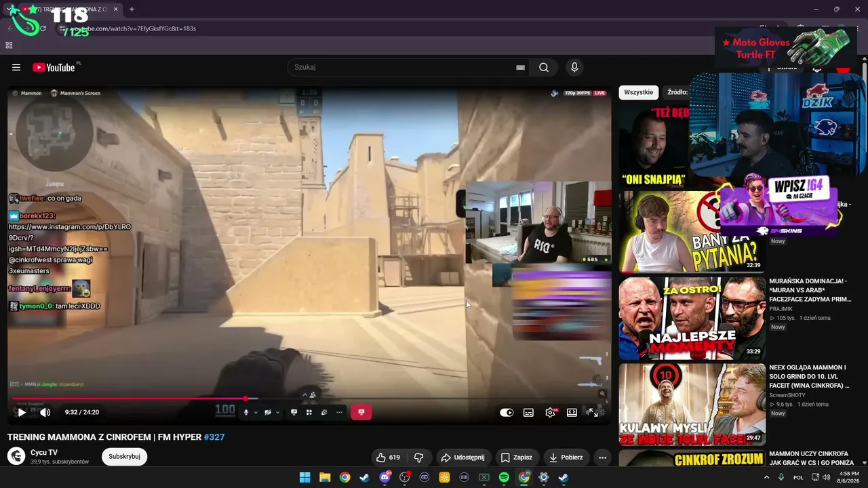Open more actions three-dot menu
Screen dimensions: 868x488
click(602, 457)
